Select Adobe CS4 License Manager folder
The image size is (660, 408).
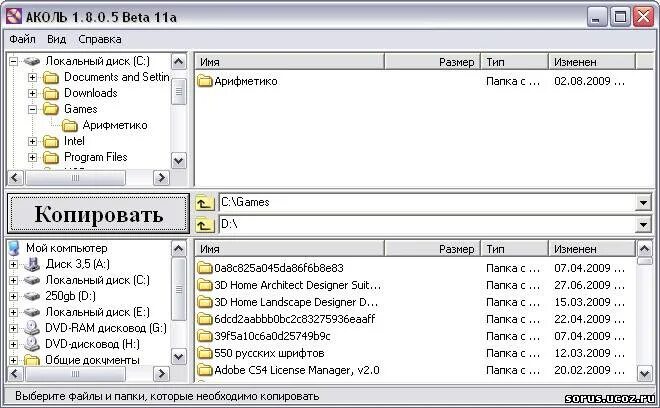[297, 370]
